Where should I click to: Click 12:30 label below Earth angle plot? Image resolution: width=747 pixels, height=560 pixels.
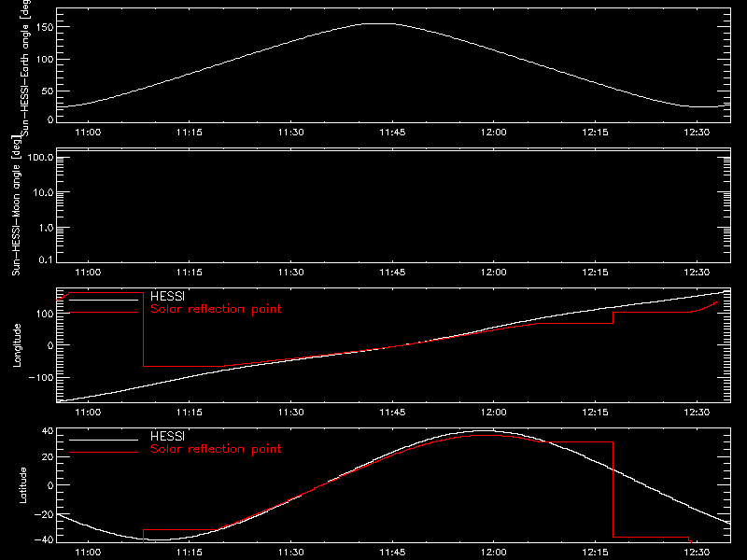coord(697,133)
